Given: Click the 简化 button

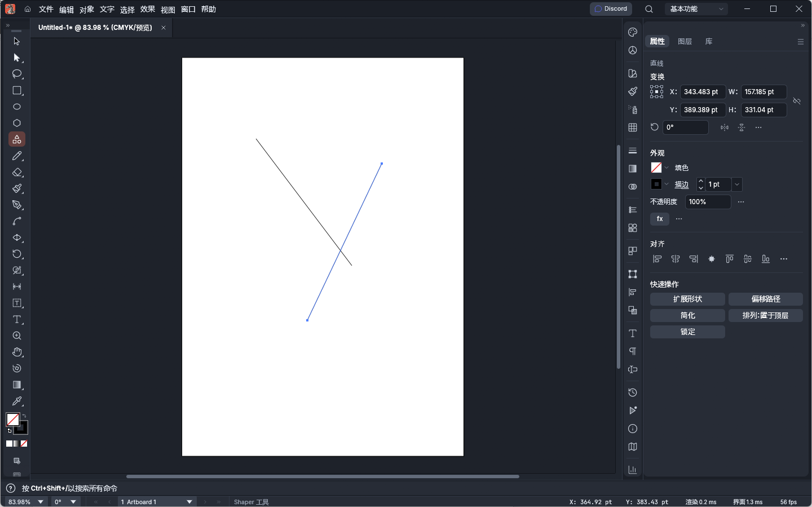Looking at the screenshot, I should (x=687, y=315).
